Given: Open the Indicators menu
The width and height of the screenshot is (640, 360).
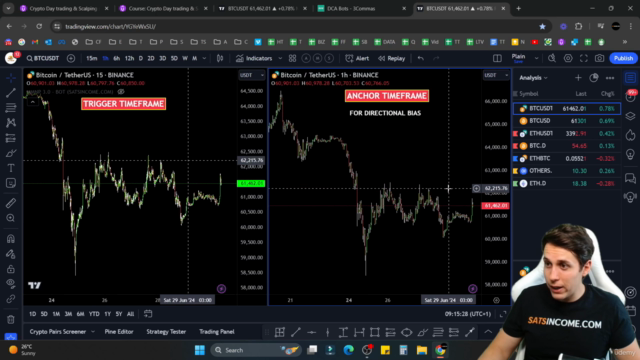Looking at the screenshot, I should click(x=254, y=58).
